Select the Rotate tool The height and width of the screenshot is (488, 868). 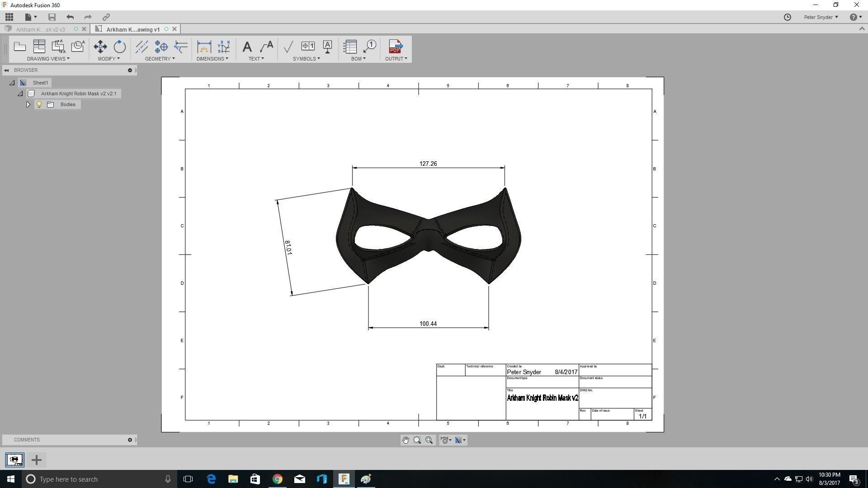click(x=120, y=47)
